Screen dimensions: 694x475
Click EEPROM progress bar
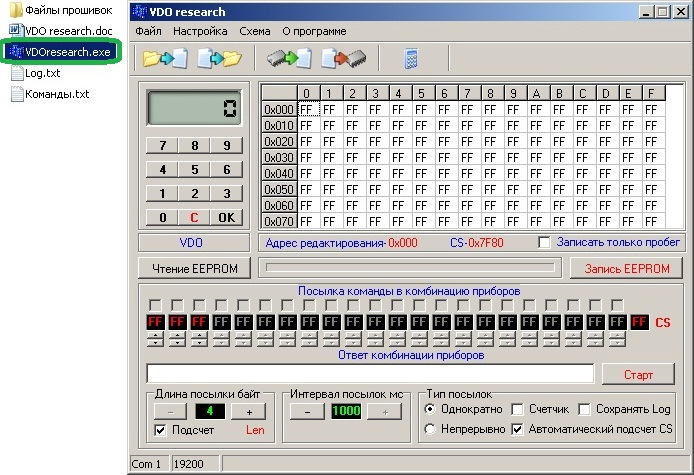[410, 267]
